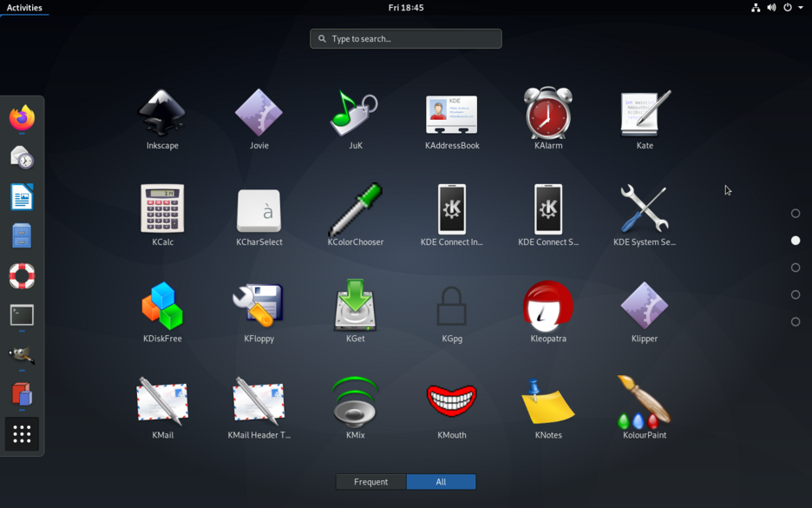Launch KDE Connect Settings app

[x=548, y=215]
